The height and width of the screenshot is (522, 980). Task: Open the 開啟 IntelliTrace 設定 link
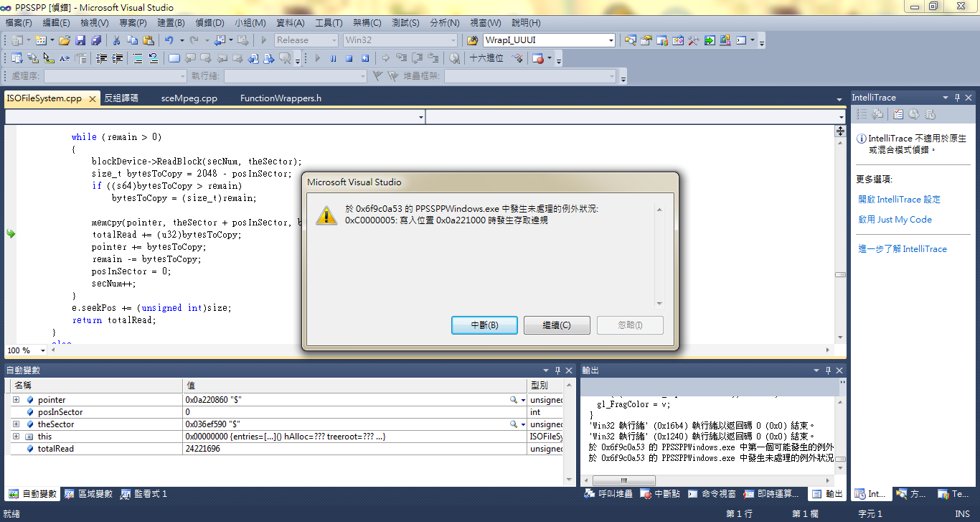pyautogui.click(x=899, y=200)
